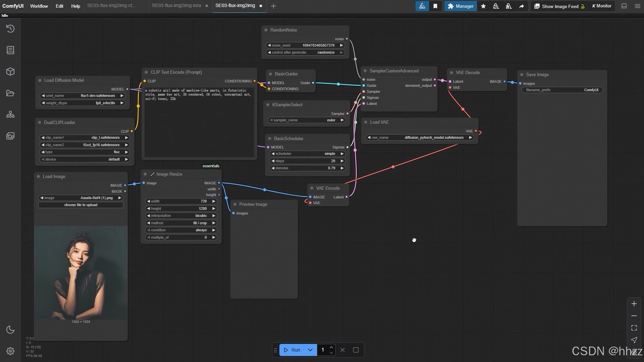Click the zoom in plus icon
644x362 pixels.
(x=634, y=304)
